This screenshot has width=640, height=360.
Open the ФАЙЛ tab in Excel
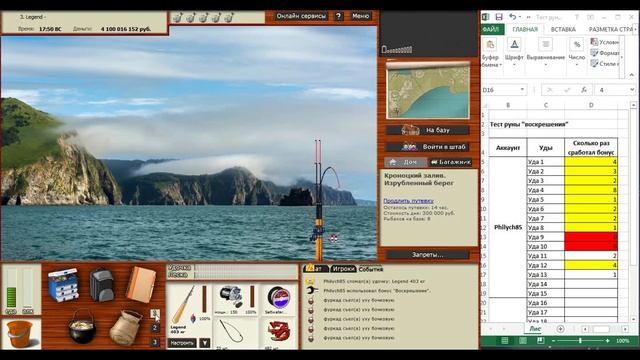tap(491, 29)
